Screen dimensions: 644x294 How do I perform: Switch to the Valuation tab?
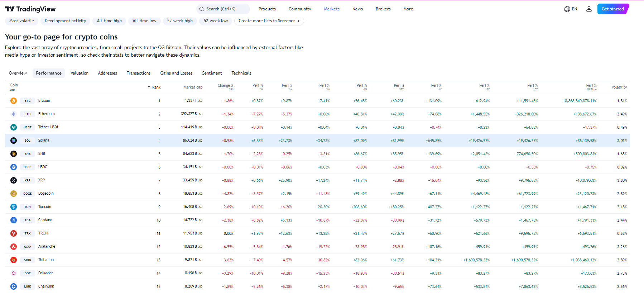click(x=80, y=73)
